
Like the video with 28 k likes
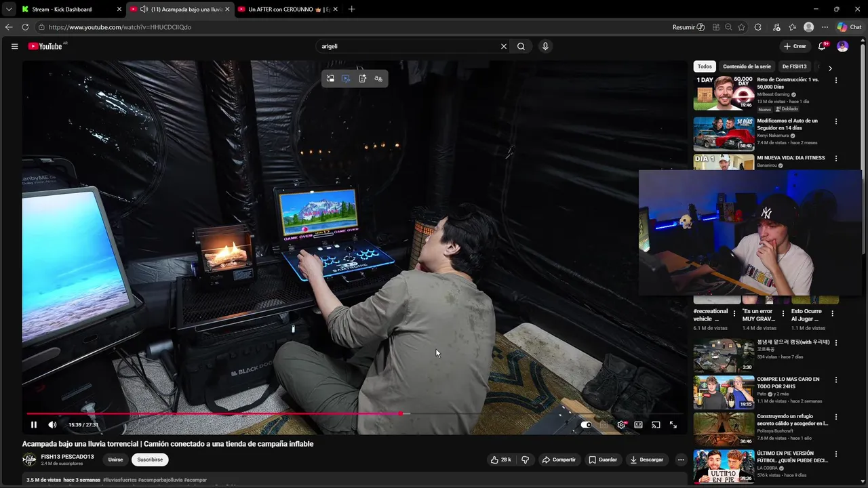(x=500, y=460)
